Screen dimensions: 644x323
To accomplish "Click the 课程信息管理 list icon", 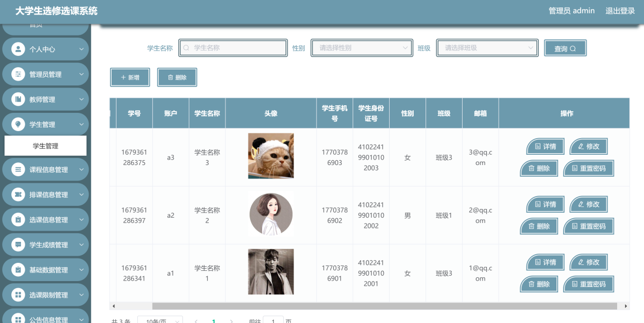I will (x=18, y=170).
